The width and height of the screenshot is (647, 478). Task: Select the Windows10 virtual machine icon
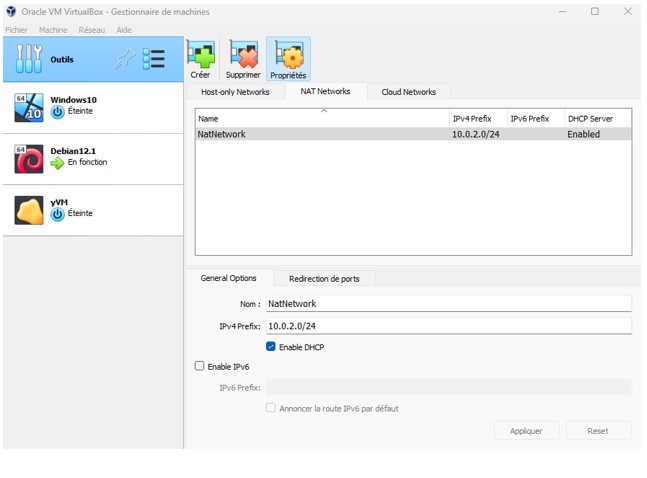[29, 107]
